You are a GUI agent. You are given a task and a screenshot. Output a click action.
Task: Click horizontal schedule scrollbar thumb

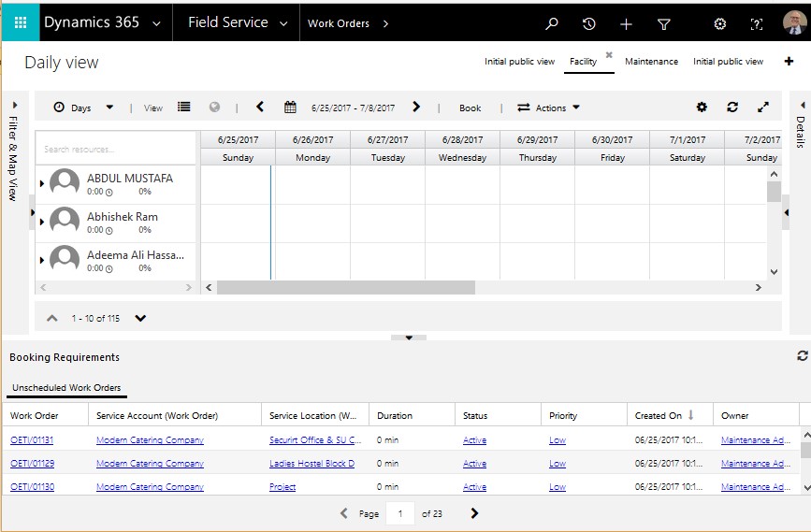coord(345,287)
